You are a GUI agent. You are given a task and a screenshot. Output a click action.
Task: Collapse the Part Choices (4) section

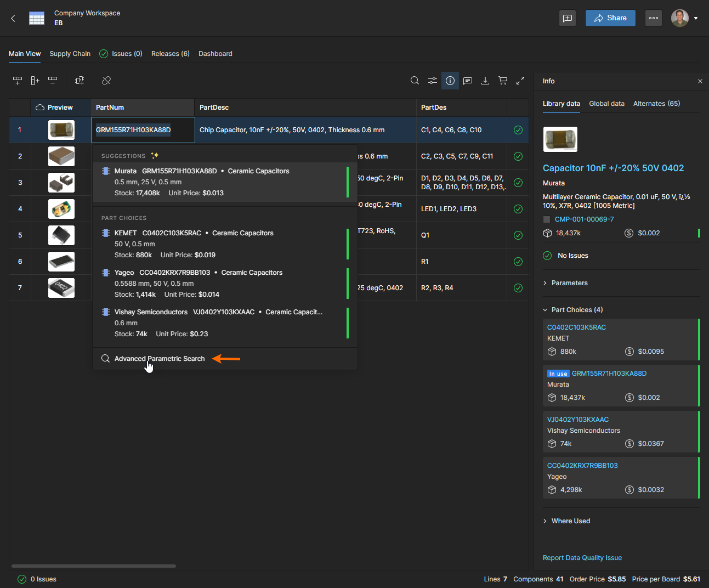tap(577, 310)
